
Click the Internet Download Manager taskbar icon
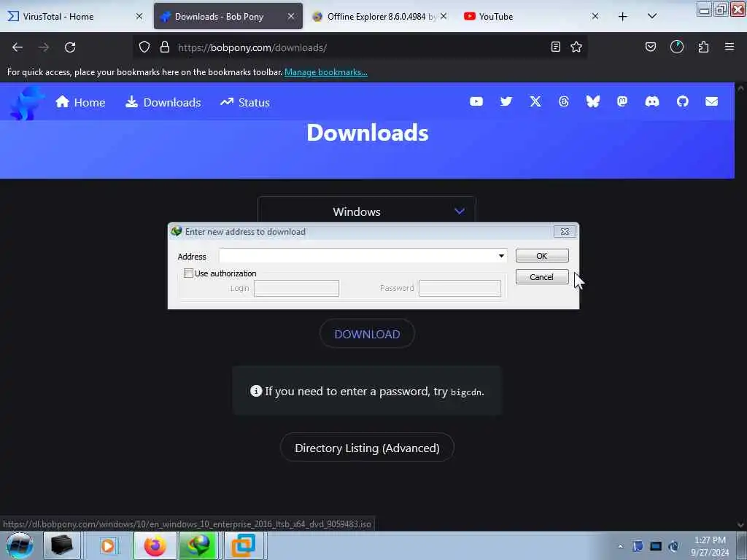tap(198, 545)
